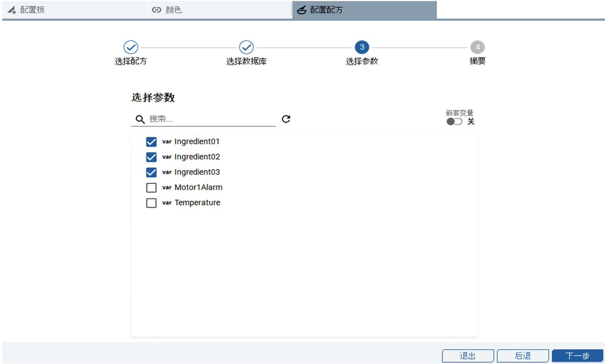Click the refresh icon beside search
The height and width of the screenshot is (364, 605).
[x=286, y=119]
